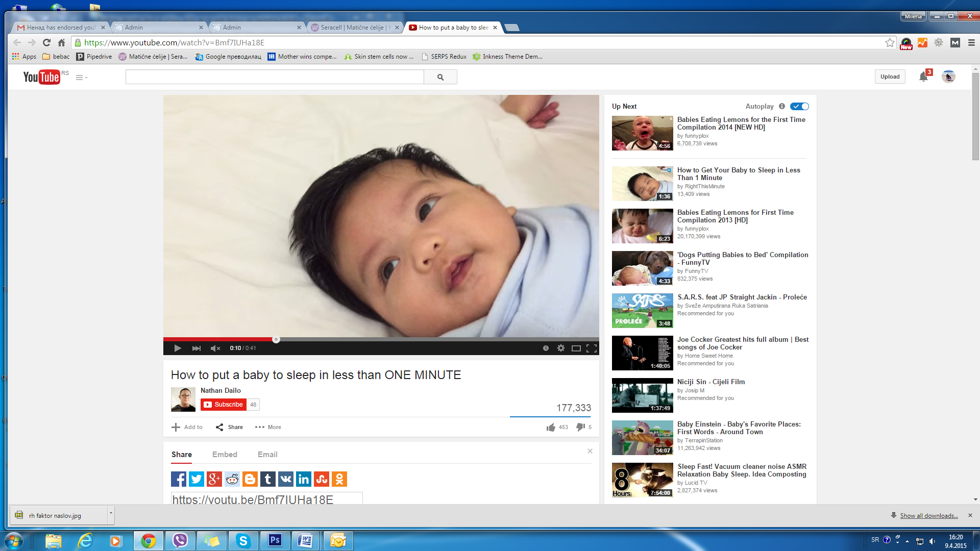The image size is (980, 551).
Task: Unmute the video volume icon
Action: pyautogui.click(x=215, y=348)
